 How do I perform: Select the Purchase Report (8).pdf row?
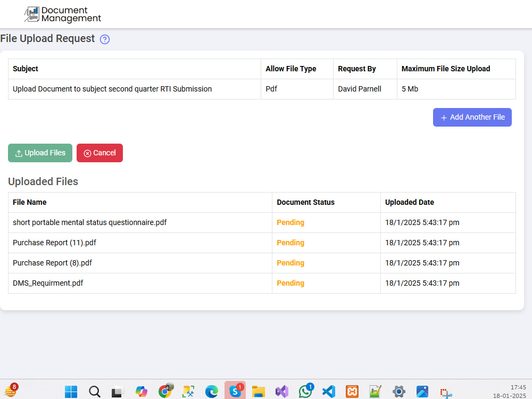[x=262, y=263]
